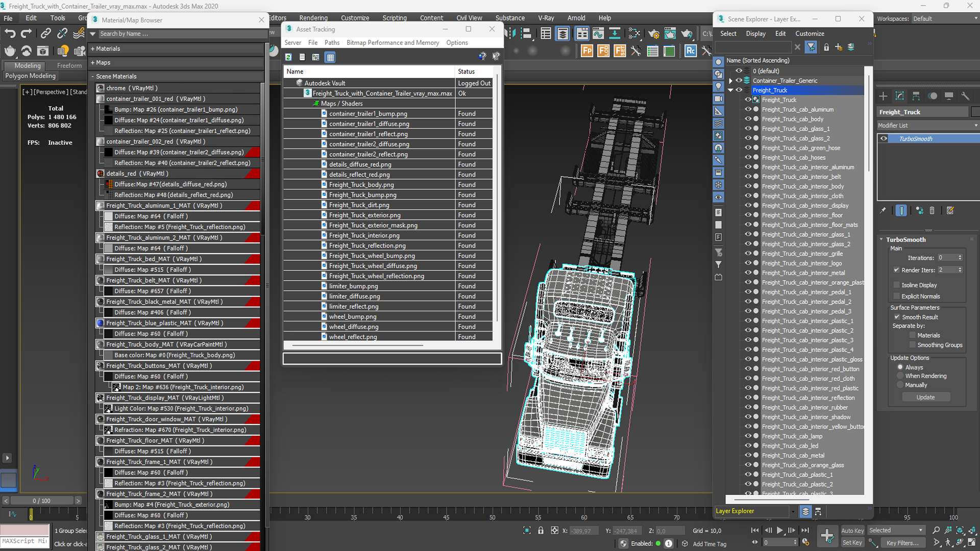Screen dimensions: 980x551
Task: Switch Asset Tracking to table view icon
Action: point(330,57)
